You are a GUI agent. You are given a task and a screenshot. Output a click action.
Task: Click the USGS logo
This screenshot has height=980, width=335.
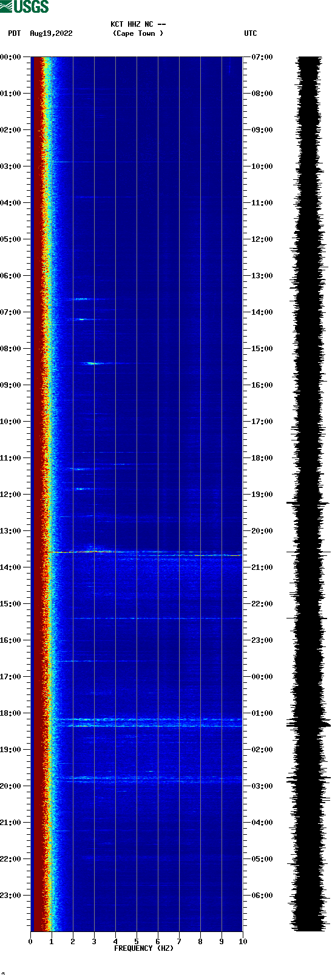tap(24, 7)
